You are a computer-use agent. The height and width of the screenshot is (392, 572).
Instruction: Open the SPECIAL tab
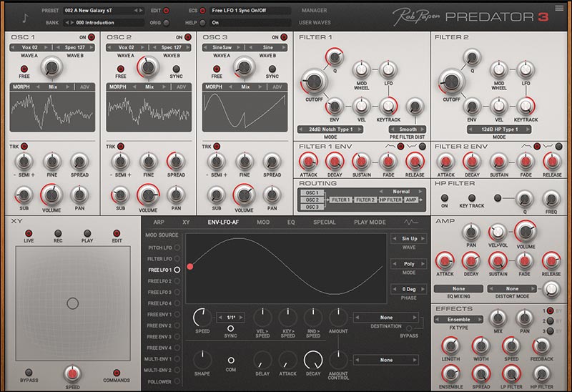pos(325,222)
